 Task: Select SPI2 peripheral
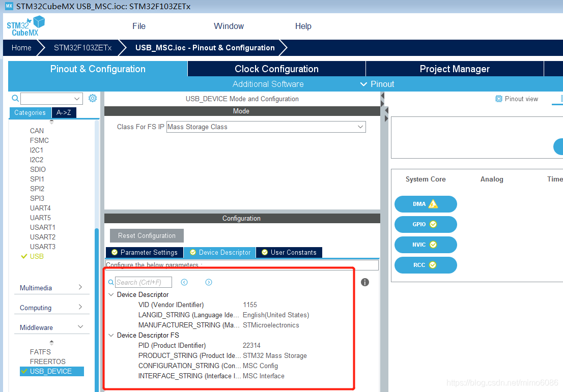(37, 189)
